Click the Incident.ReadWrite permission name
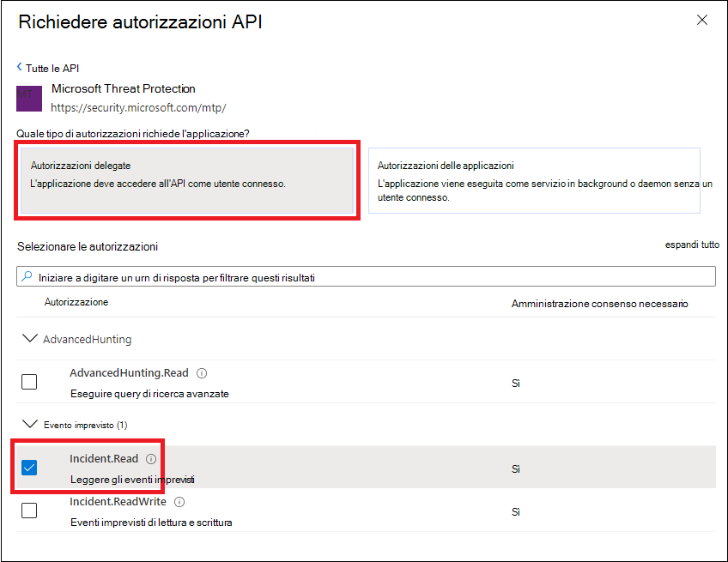 pos(118,501)
